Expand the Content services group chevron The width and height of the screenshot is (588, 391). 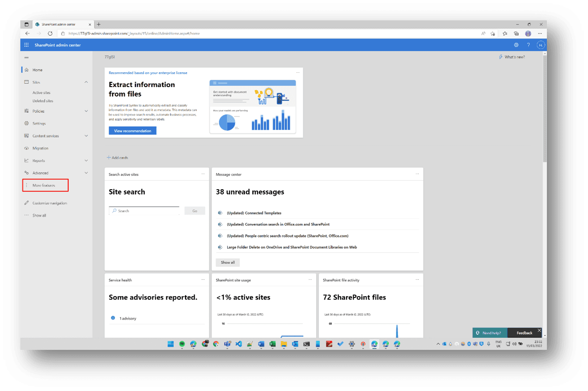pos(86,136)
